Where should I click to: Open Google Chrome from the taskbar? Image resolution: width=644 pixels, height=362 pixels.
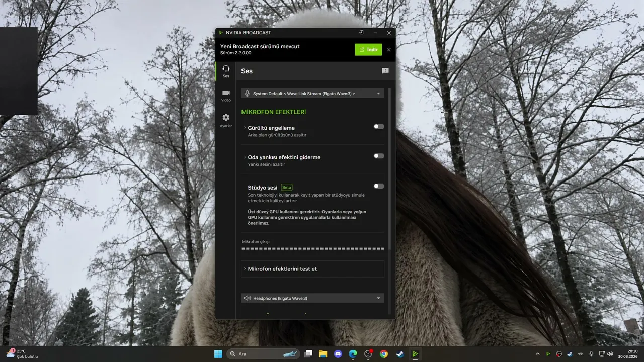(384, 354)
